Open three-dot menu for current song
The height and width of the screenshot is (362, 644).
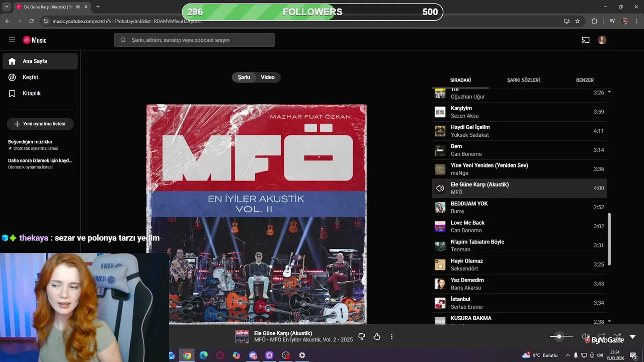pyautogui.click(x=391, y=337)
